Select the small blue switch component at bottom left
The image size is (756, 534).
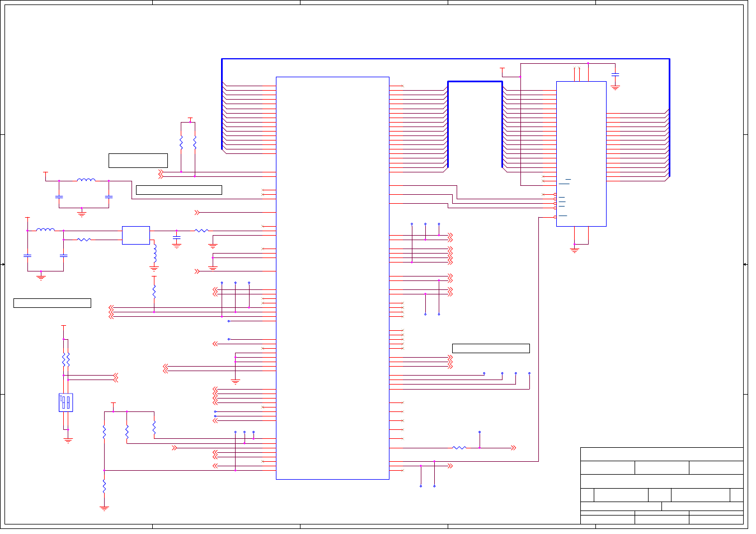[x=66, y=402]
